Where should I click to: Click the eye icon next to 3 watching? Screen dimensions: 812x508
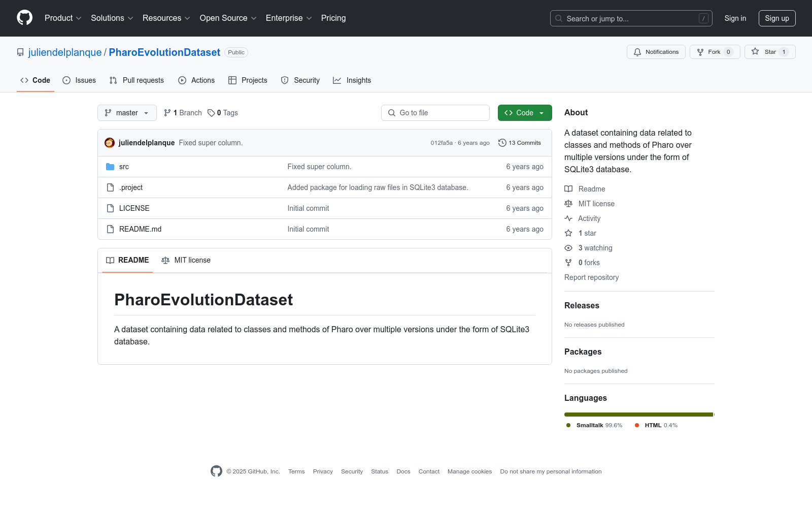(568, 248)
